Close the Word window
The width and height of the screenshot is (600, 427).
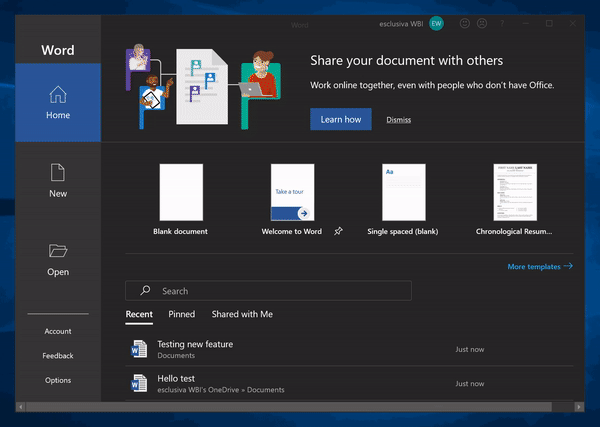[573, 24]
